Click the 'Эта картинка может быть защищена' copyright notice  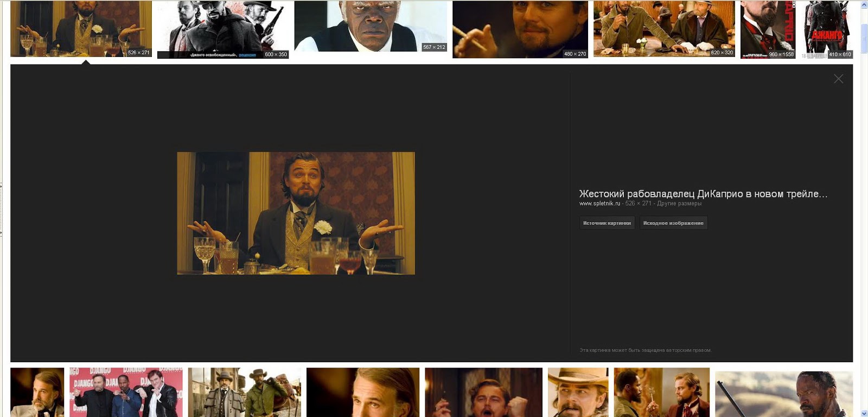coord(645,350)
